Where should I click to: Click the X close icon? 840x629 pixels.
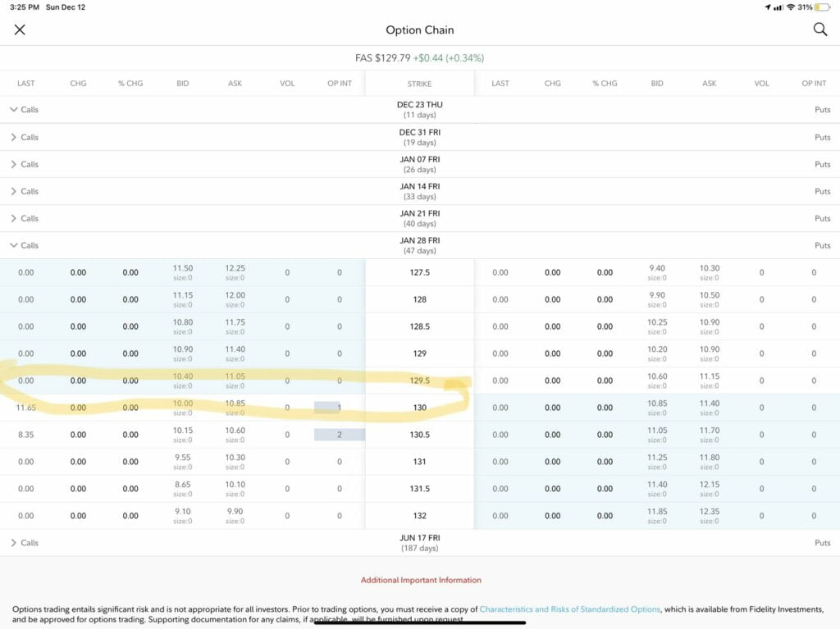click(20, 30)
